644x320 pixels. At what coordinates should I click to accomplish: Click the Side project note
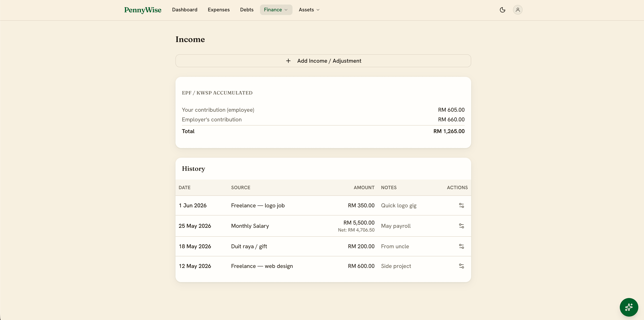396,266
